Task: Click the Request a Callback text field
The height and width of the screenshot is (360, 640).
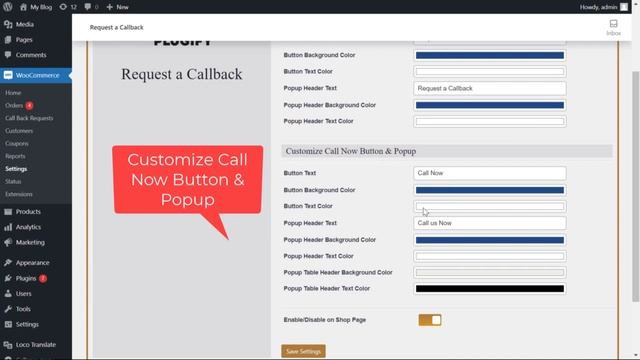Action: point(490,88)
